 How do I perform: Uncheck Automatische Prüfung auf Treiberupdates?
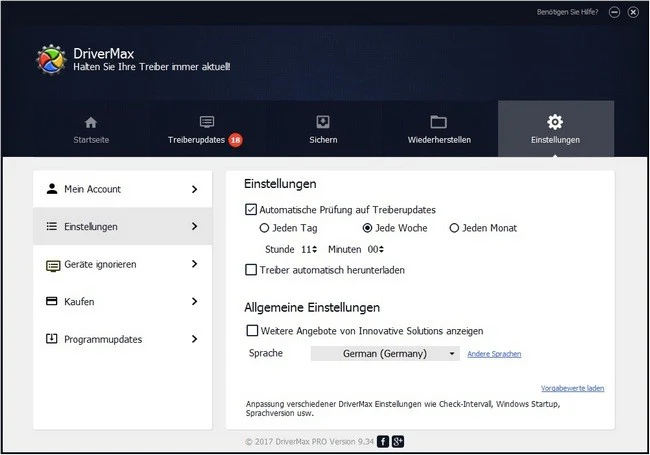tap(251, 210)
